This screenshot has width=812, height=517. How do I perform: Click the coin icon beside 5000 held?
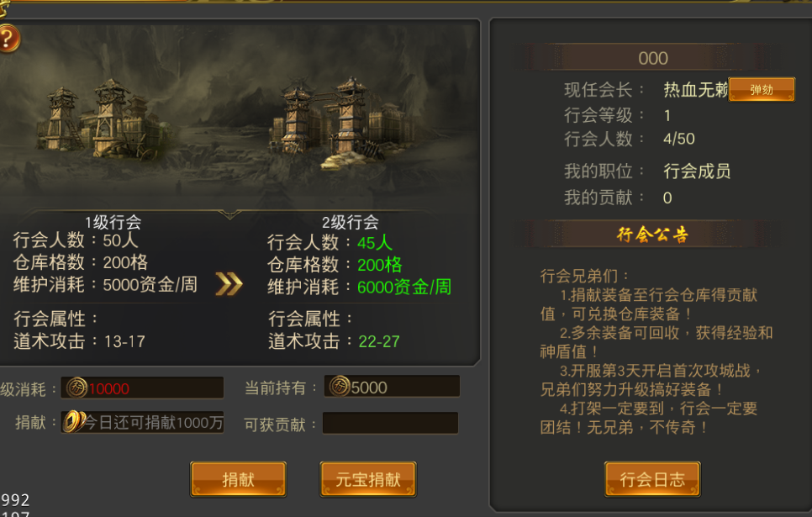tap(340, 386)
